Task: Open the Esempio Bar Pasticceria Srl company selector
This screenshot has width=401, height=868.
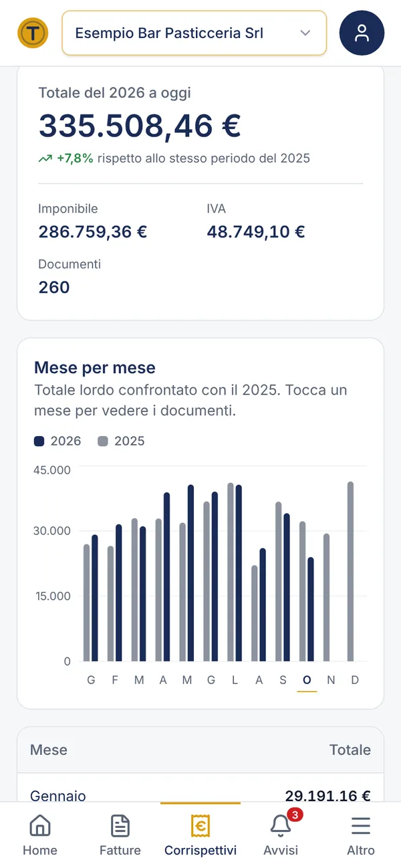Action: point(194,33)
